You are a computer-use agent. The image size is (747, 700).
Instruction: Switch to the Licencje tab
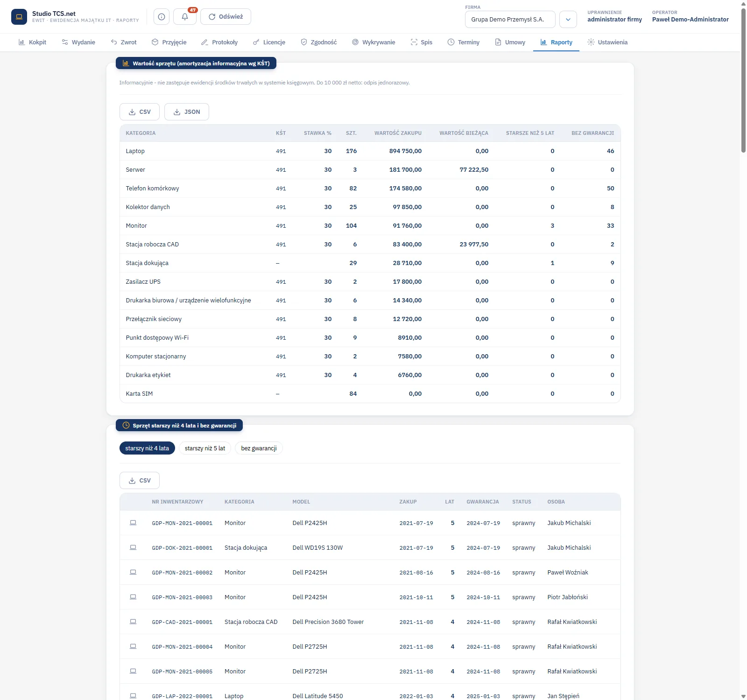coord(269,42)
